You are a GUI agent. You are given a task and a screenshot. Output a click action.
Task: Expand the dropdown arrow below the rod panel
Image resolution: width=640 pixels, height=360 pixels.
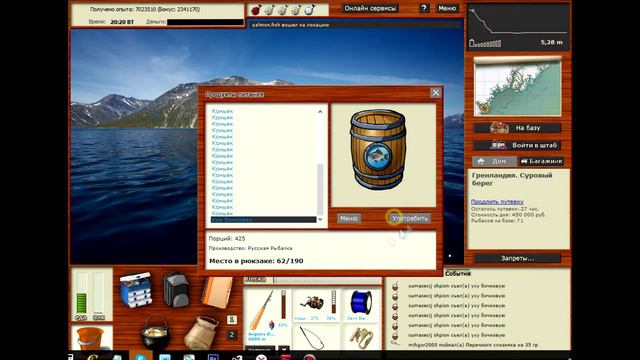[283, 349]
